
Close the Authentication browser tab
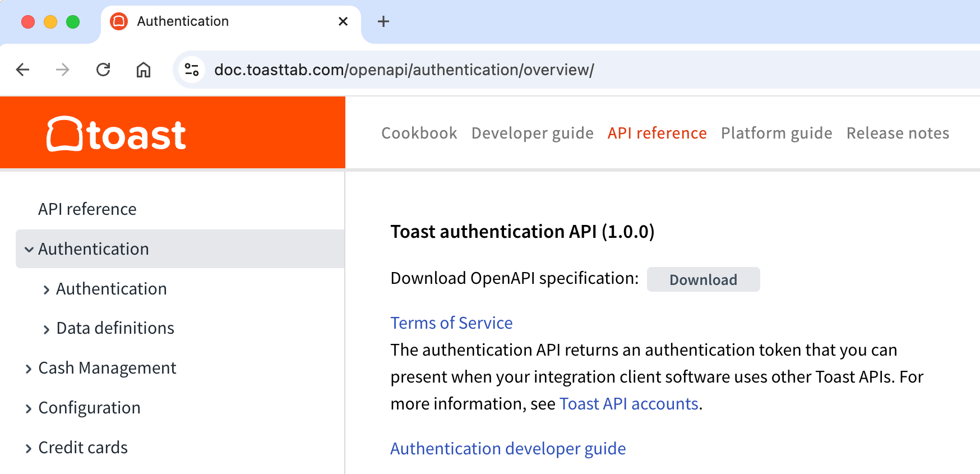pyautogui.click(x=343, y=21)
